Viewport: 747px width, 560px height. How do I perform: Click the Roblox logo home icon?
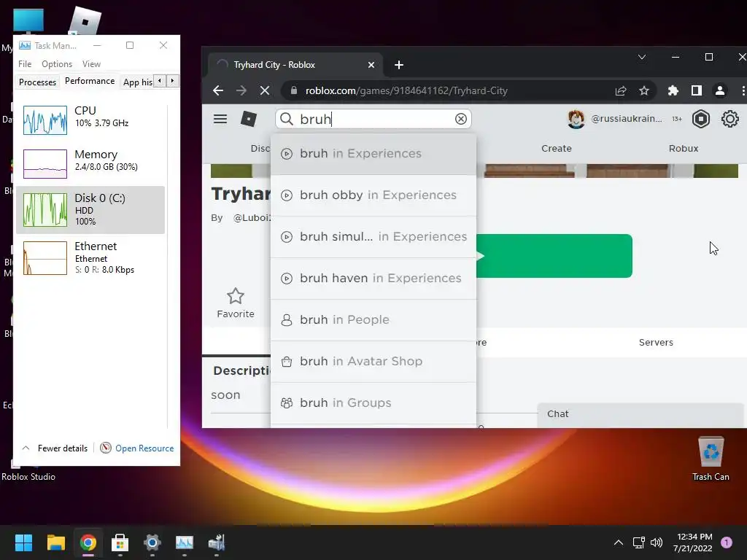pos(249,119)
